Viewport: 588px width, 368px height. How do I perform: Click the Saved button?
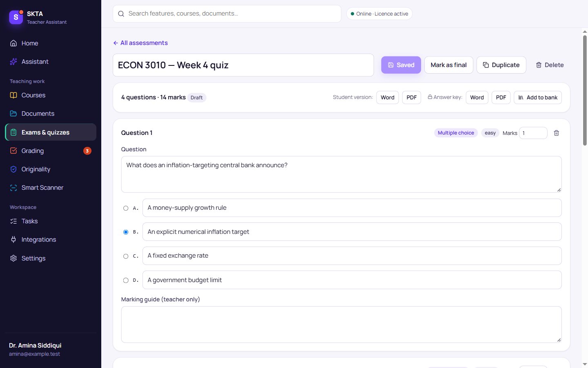pyautogui.click(x=401, y=65)
